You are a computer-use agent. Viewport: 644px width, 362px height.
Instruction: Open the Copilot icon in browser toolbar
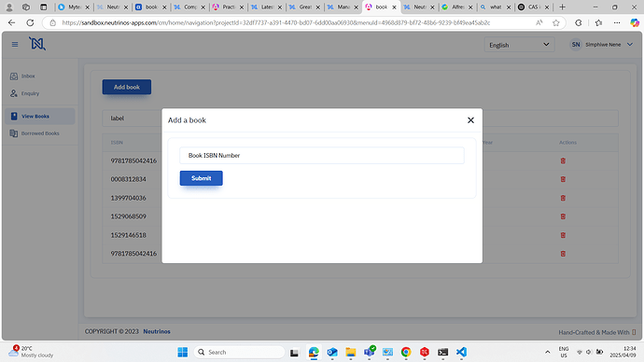click(x=635, y=23)
